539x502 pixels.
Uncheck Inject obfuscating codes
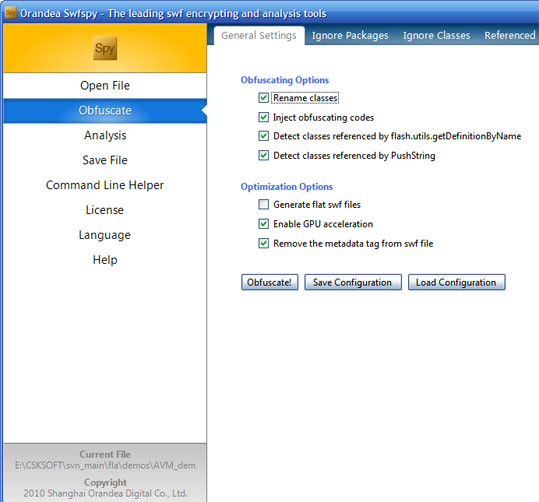(x=263, y=117)
